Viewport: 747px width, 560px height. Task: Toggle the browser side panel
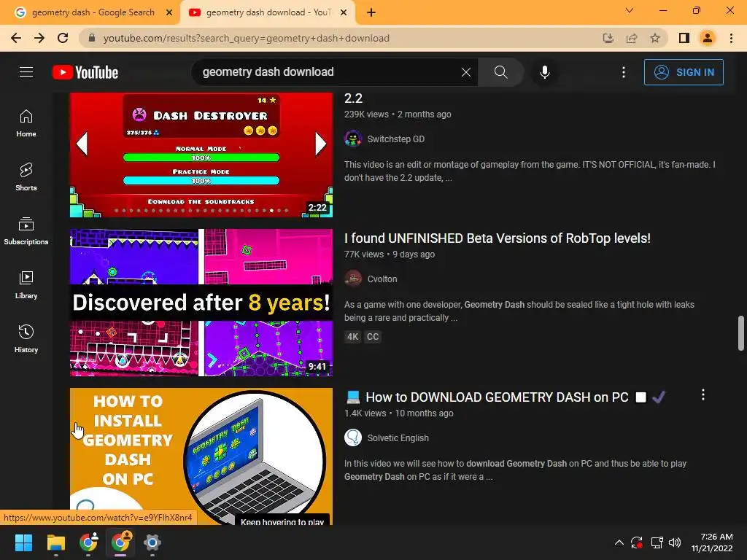[684, 38]
